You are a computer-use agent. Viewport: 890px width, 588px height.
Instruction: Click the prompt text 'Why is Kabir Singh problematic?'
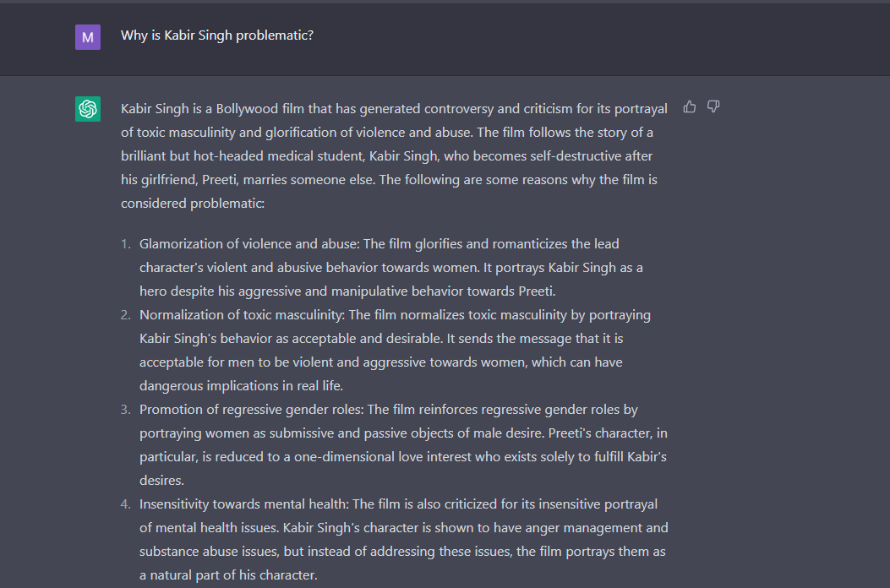(217, 35)
